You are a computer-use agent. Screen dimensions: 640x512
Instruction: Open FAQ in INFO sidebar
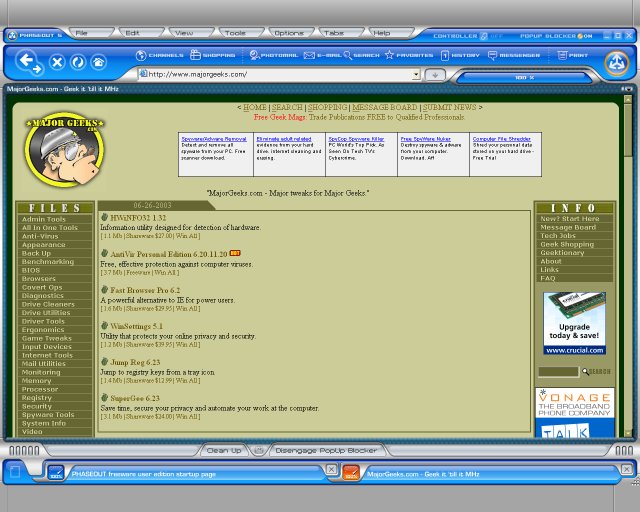(x=574, y=278)
